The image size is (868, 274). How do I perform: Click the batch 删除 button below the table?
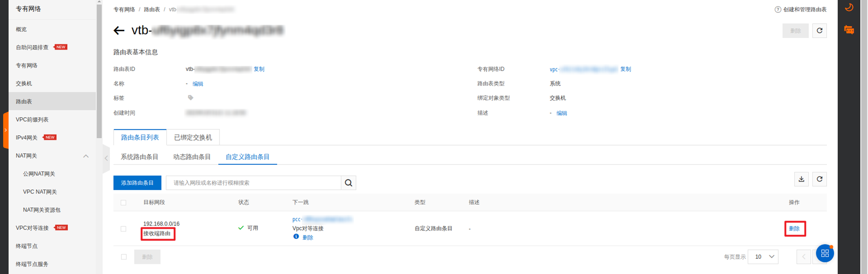pyautogui.click(x=147, y=257)
